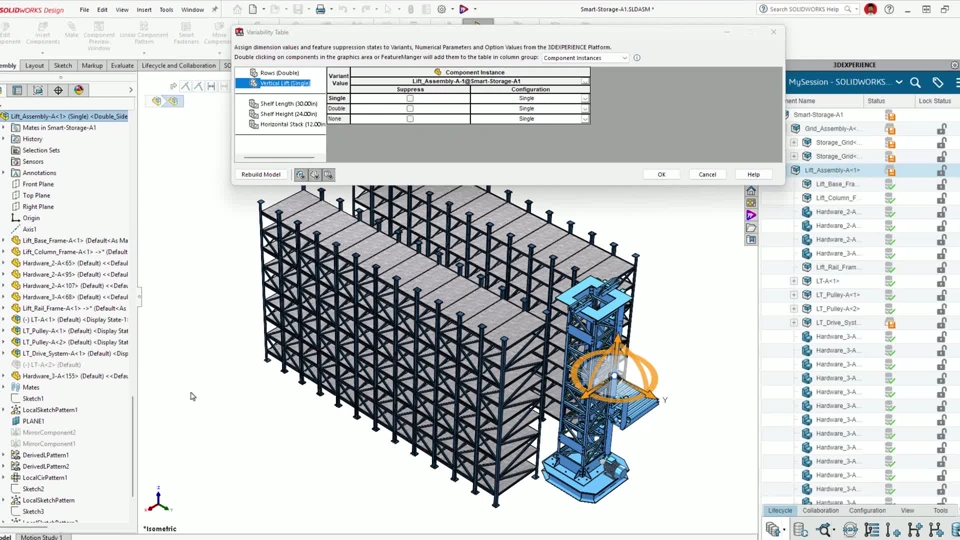Expand the LT_Pulley-A<1> node in 3DEXPERIENCE tree
The height and width of the screenshot is (540, 960).
(793, 295)
